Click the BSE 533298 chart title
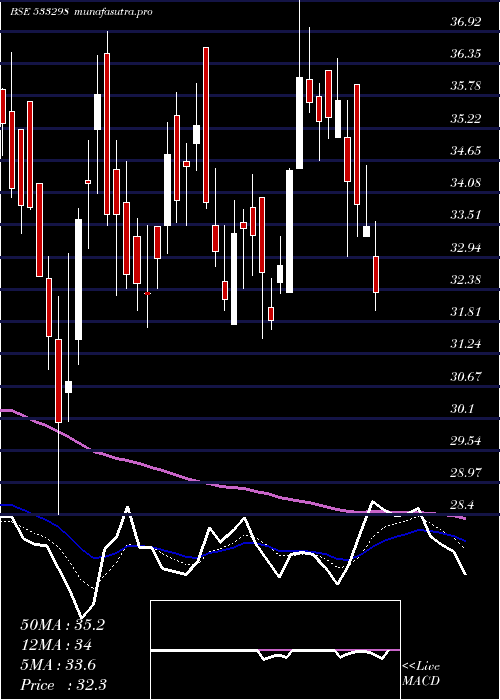Viewport: 500px width, 700px height. click(x=39, y=12)
